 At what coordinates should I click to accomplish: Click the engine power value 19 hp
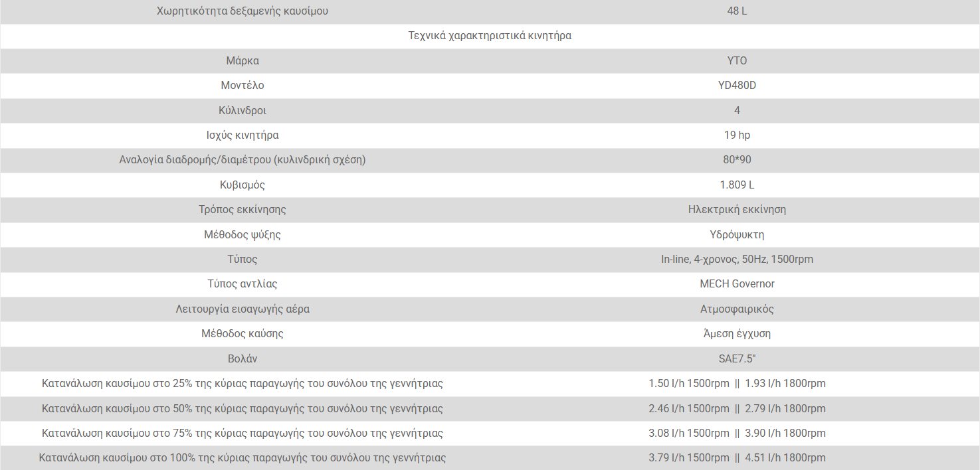(737, 135)
